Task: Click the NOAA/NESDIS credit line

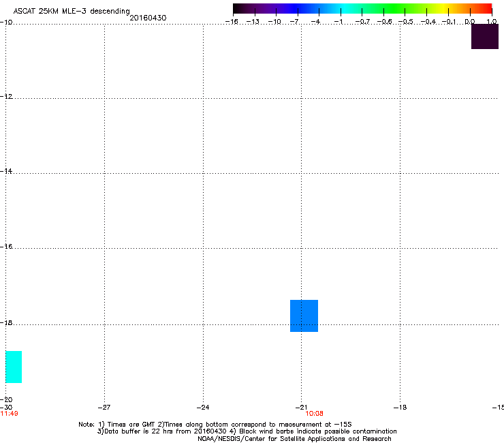Action: (x=294, y=439)
